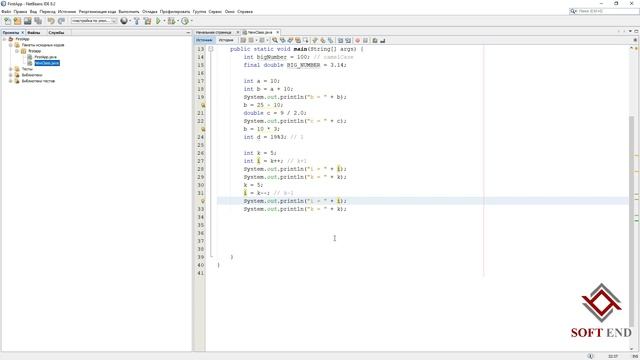
Task: Toggle the История history view button
Action: point(226,40)
